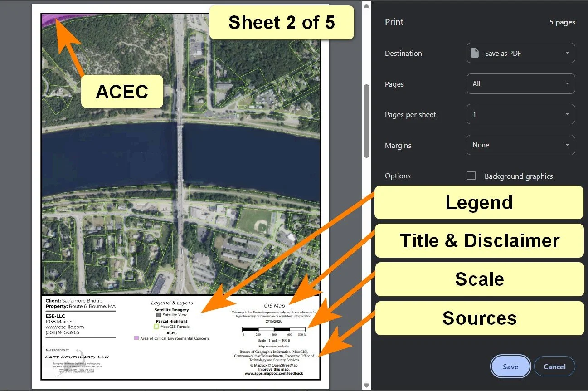Viewport: 588px width, 391px height.
Task: Click the Save as PDF document icon
Action: click(x=474, y=53)
